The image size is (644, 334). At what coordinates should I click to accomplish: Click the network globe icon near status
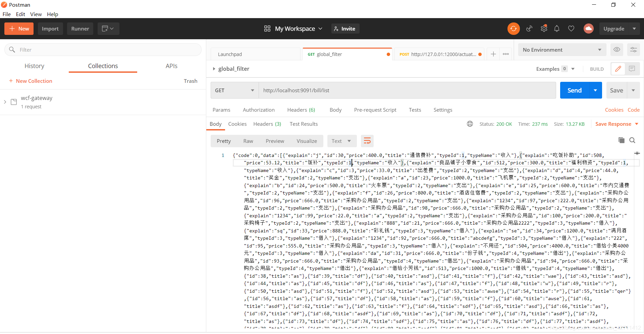pos(470,124)
